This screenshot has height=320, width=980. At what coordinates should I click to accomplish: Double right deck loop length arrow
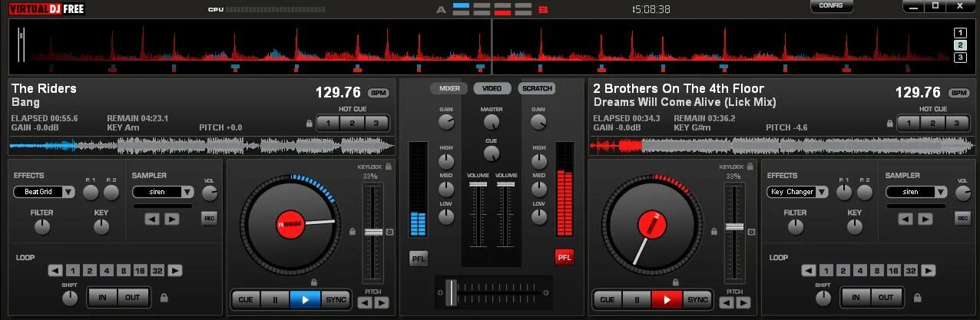tap(929, 270)
